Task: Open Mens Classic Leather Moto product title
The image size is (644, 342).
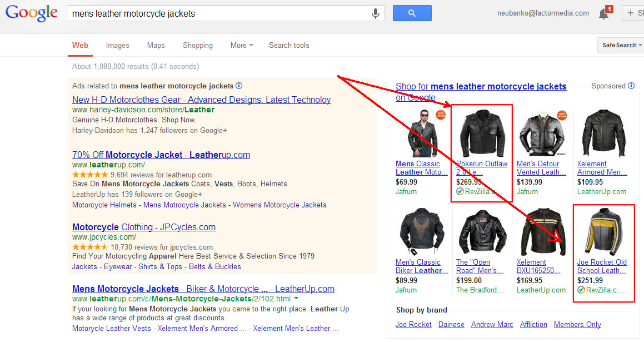Action: click(421, 168)
